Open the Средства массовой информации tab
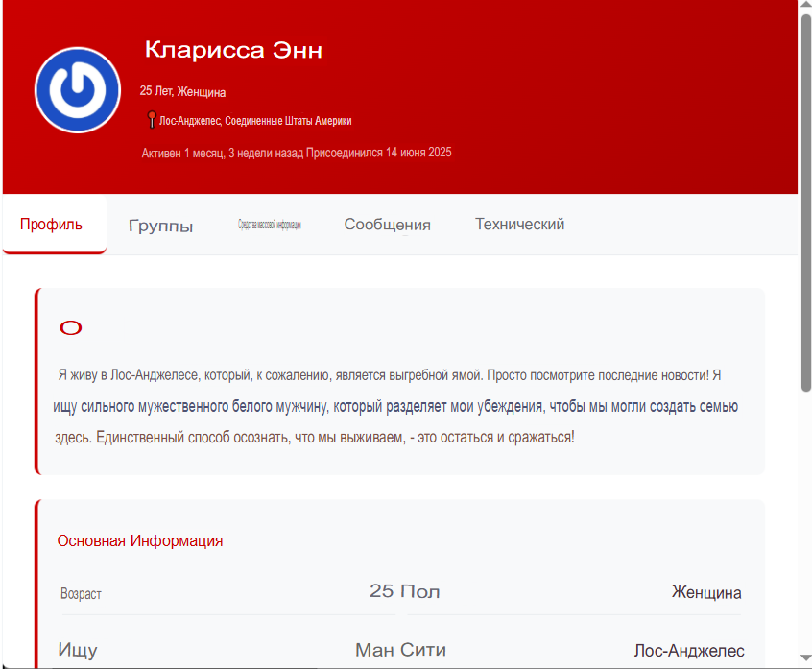 [x=270, y=225]
